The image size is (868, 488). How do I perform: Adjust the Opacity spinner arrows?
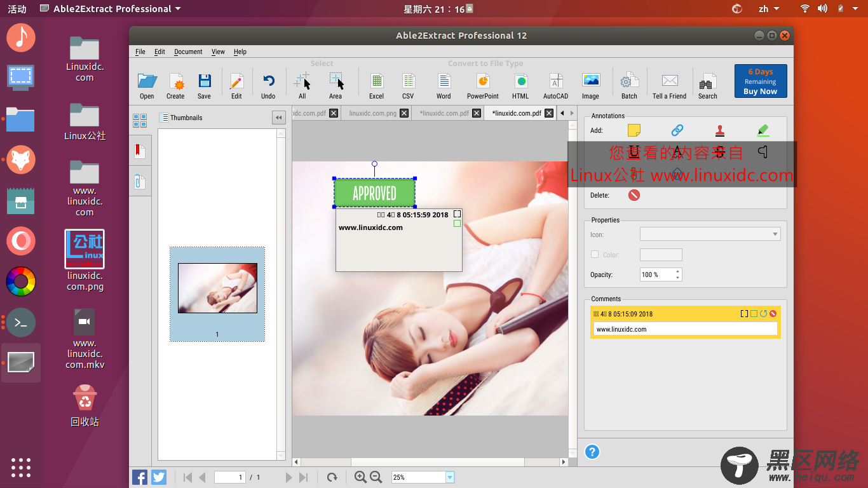678,274
